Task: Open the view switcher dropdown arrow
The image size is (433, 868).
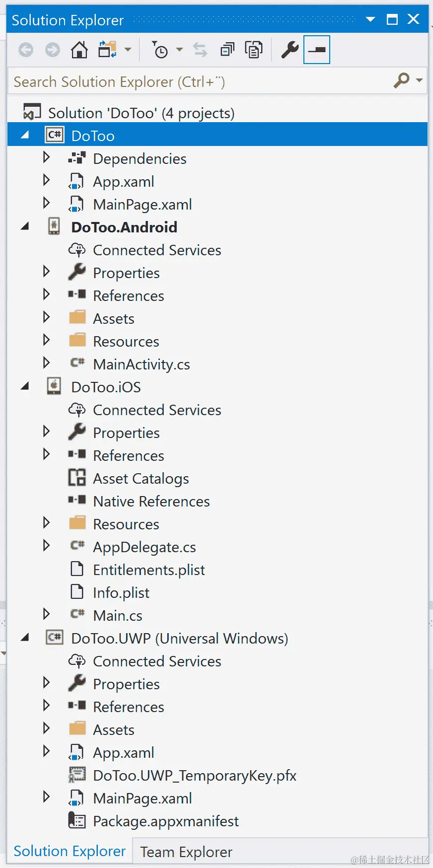Action: (x=128, y=50)
